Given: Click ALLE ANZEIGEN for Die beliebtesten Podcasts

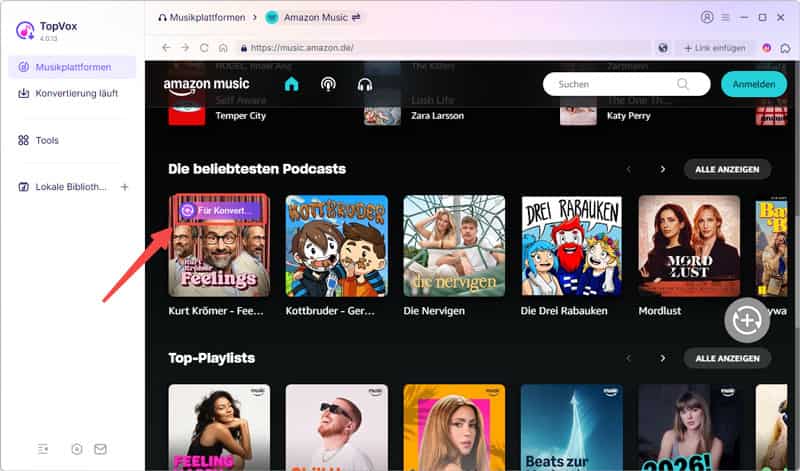Looking at the screenshot, I should (x=727, y=169).
